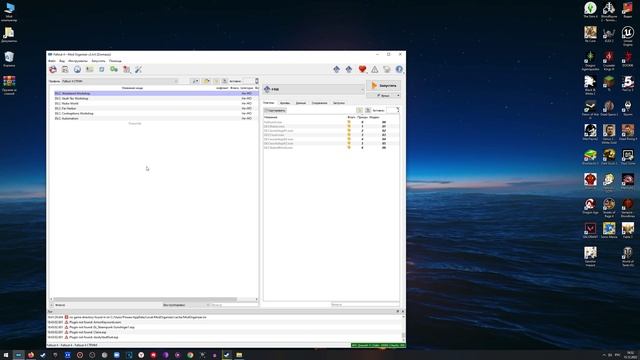
Task: Open mod list options dropdown button
Action: point(196,81)
